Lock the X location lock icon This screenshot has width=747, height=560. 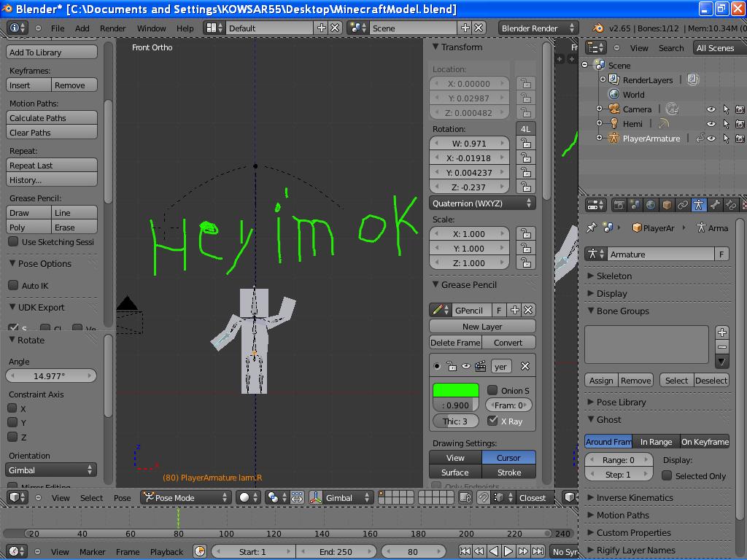(525, 83)
